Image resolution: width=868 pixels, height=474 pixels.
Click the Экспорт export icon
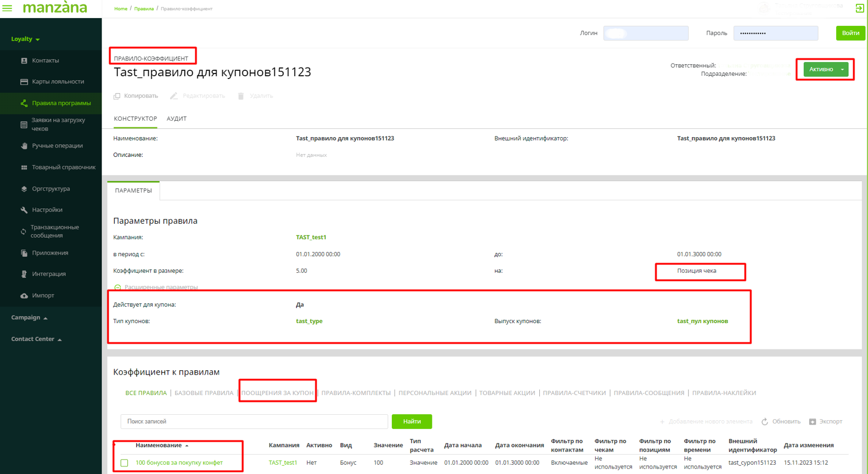[813, 421]
